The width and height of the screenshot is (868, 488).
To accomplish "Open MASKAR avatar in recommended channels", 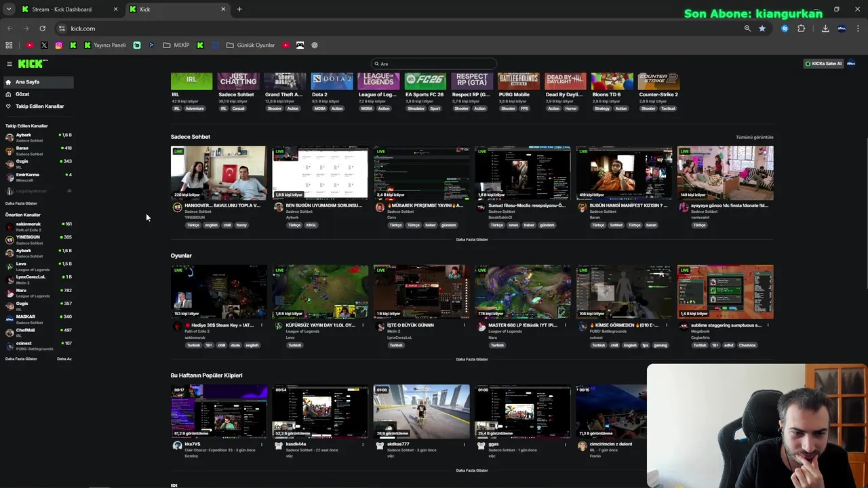I will tap(9, 319).
